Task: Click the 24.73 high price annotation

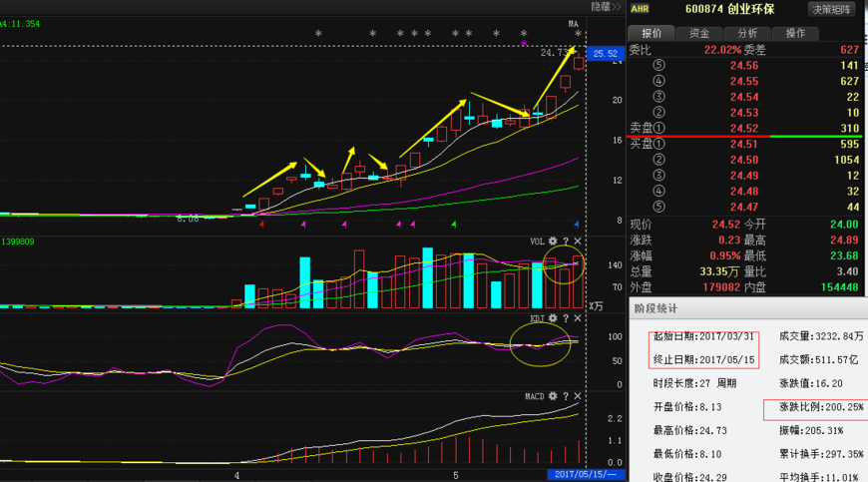Action: click(555, 53)
